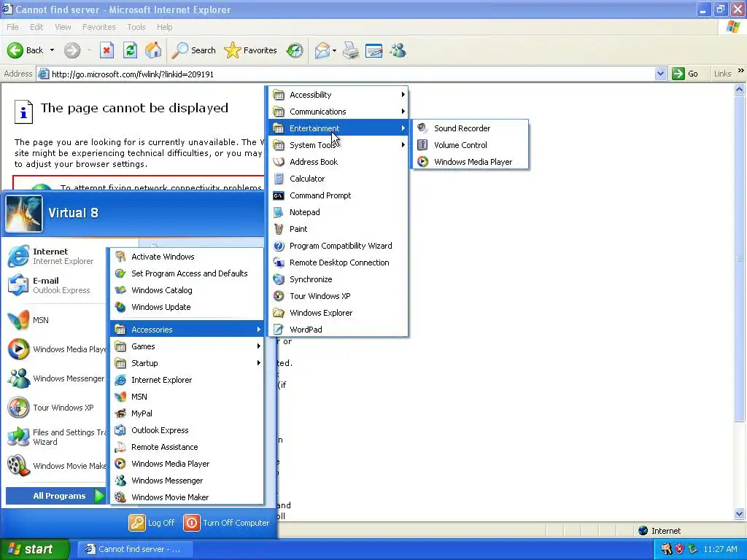Image resolution: width=747 pixels, height=560 pixels.
Task: Launch Calculator from Accessories menu
Action: tap(338, 179)
